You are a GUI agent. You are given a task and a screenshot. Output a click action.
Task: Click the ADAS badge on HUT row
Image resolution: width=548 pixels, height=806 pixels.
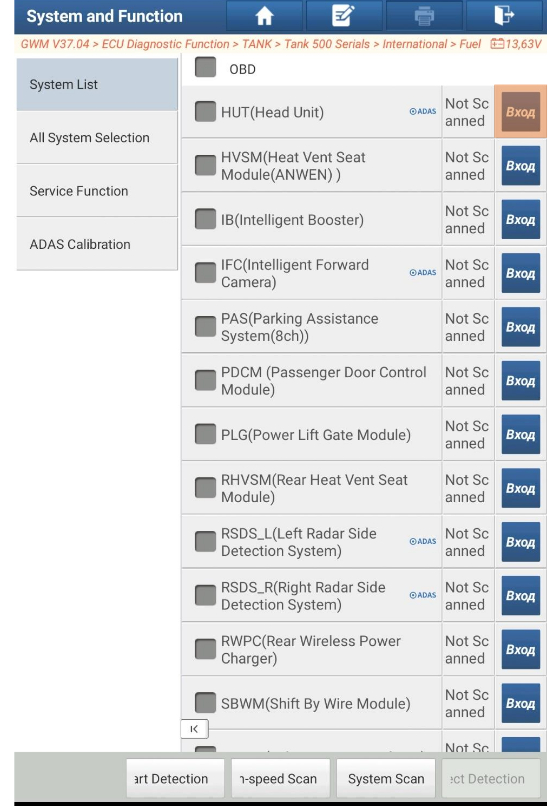tap(423, 112)
